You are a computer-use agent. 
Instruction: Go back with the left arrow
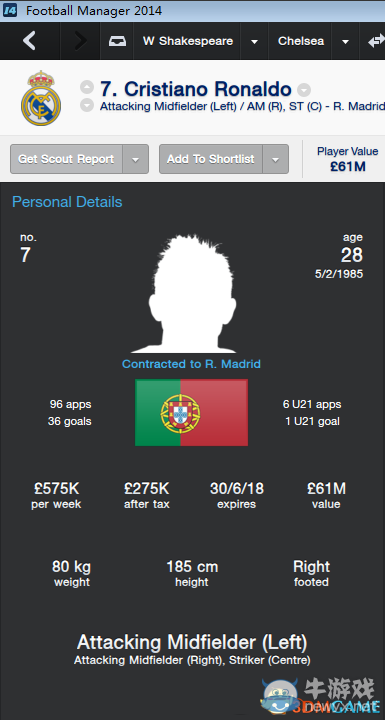[29, 41]
